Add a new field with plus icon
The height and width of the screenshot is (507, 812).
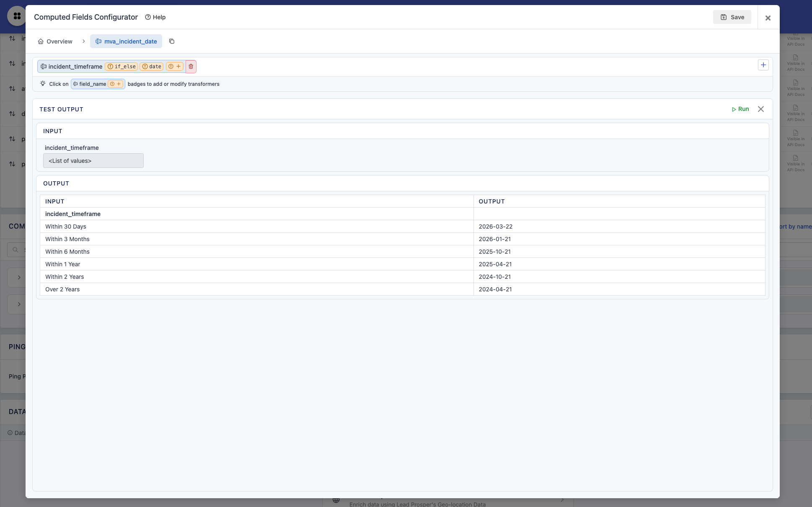(763, 65)
